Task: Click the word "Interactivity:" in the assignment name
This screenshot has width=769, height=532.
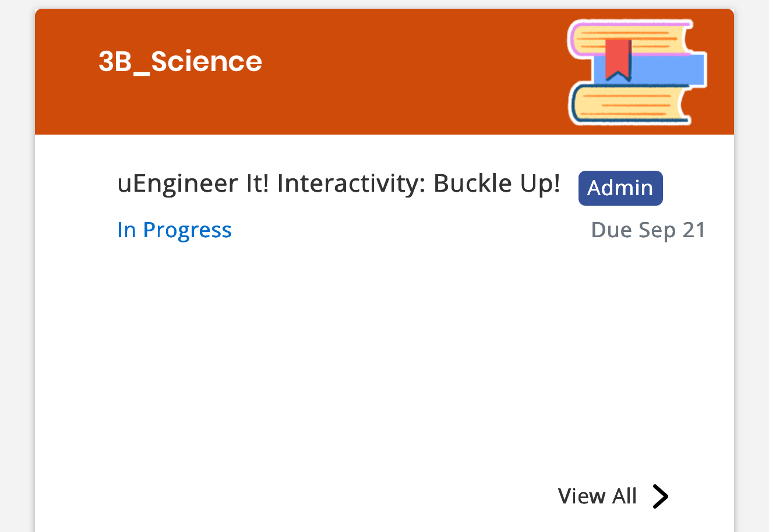Action: [352, 184]
